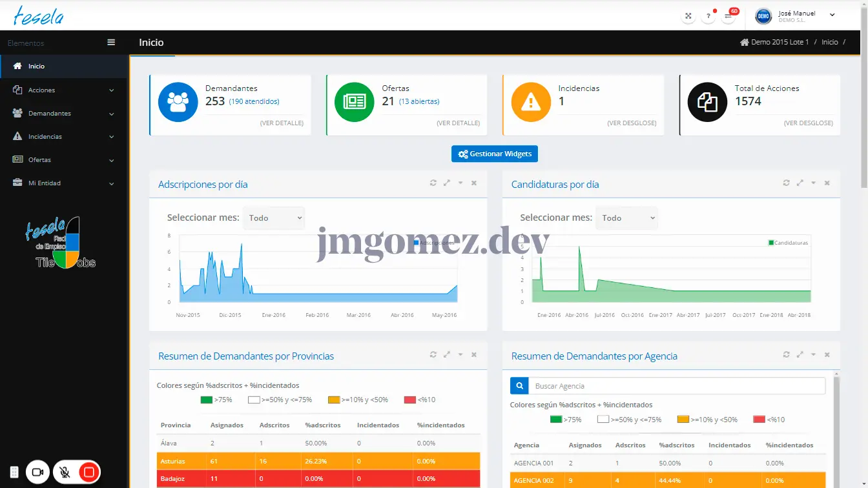Toggle the sidebar hamburger menu
Viewport: 868px width, 488px height.
pos(111,43)
